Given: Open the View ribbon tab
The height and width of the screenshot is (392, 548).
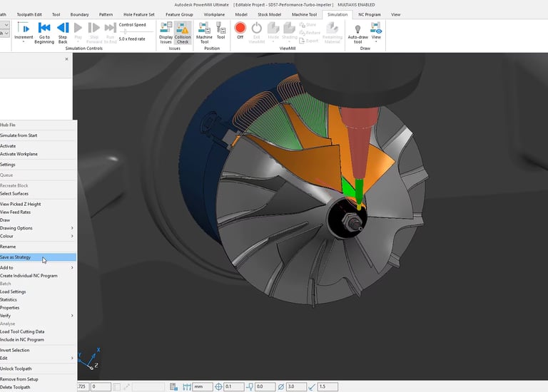Looking at the screenshot, I should [395, 15].
